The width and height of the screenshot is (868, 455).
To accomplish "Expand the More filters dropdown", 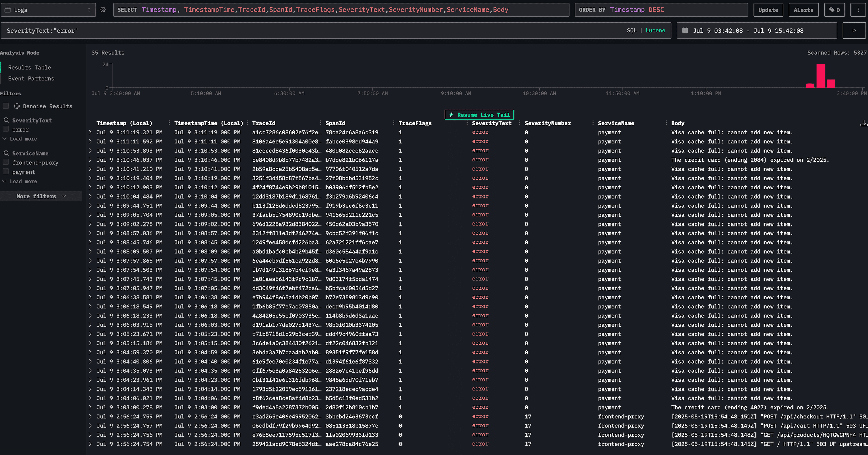I will (41, 196).
